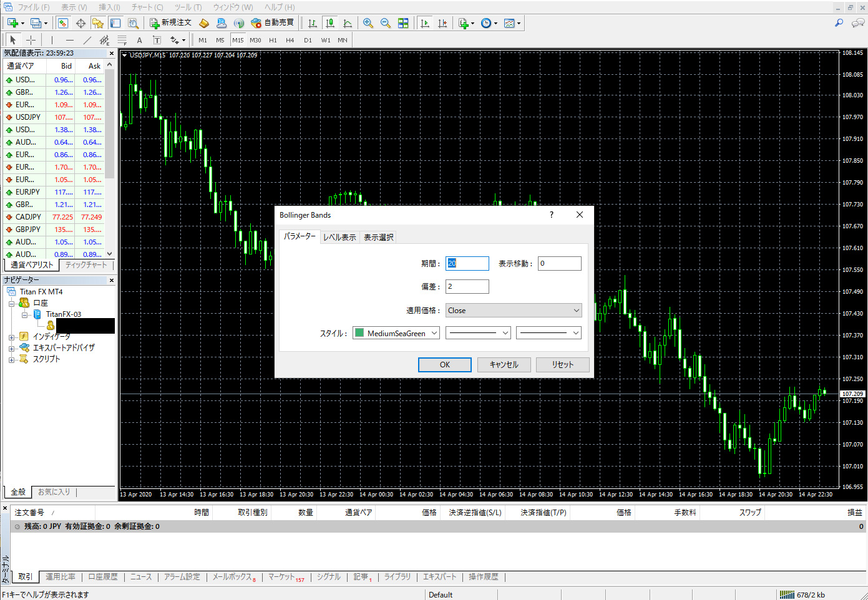Open the ファイル (F) menu
Viewport: 868px width, 600px height.
33,7
